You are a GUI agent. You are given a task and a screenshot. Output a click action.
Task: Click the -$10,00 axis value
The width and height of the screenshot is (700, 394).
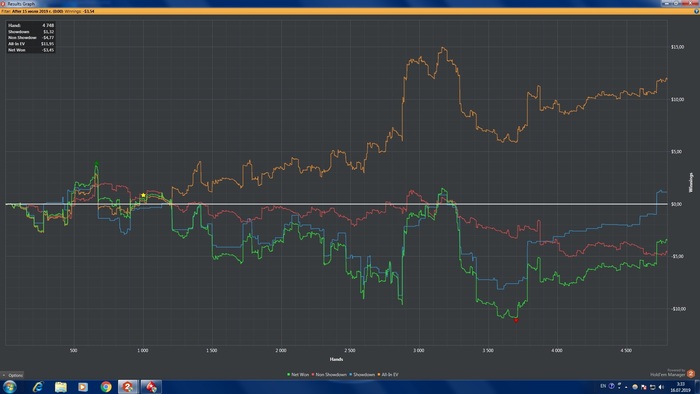678,309
